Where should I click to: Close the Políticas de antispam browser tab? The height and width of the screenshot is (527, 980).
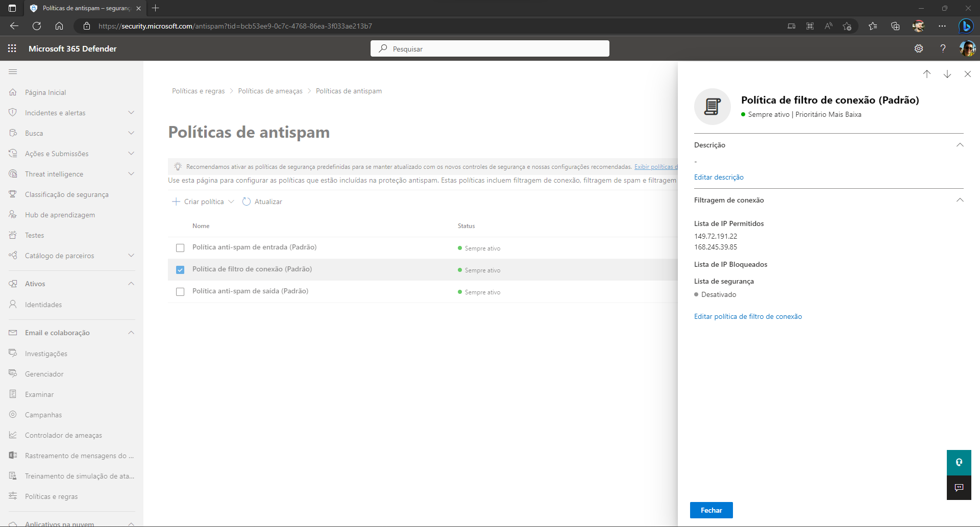pyautogui.click(x=138, y=8)
